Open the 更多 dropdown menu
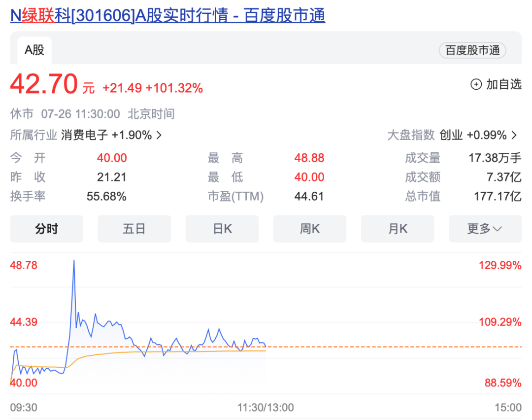This screenshot has height=420, width=532. 485,229
